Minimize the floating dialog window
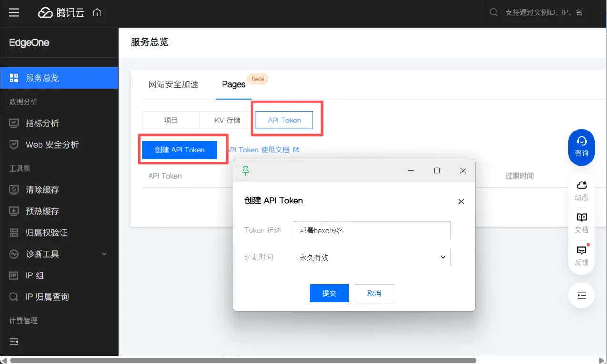This screenshot has width=607, height=364. point(411,171)
